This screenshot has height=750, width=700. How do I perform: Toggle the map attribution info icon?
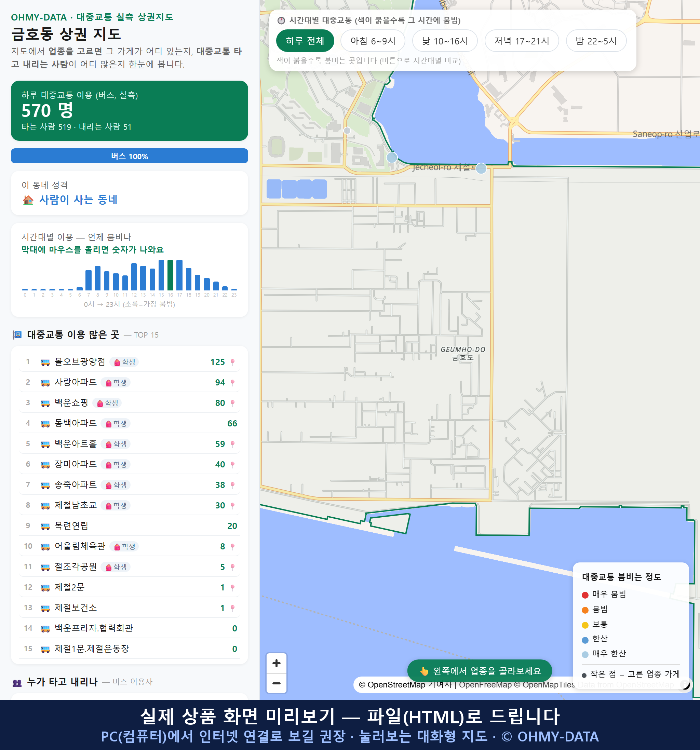[x=685, y=684]
